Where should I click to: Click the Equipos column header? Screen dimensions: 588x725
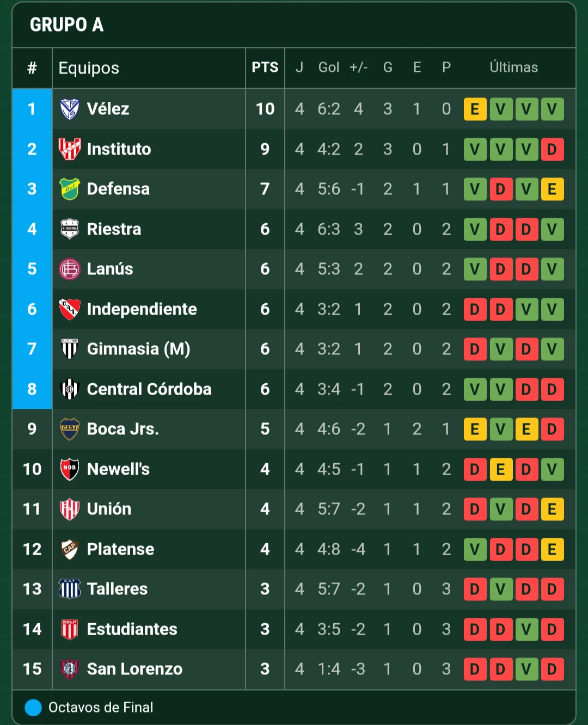click(89, 68)
